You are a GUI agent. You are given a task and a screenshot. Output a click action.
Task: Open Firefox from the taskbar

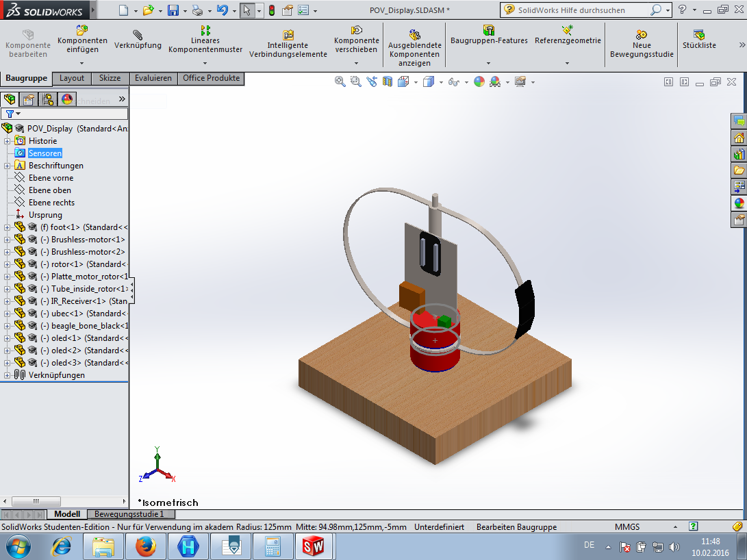pyautogui.click(x=145, y=547)
